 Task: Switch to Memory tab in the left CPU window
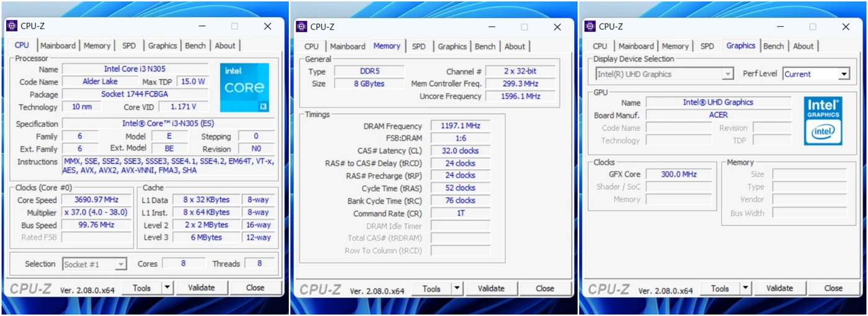pos(97,46)
